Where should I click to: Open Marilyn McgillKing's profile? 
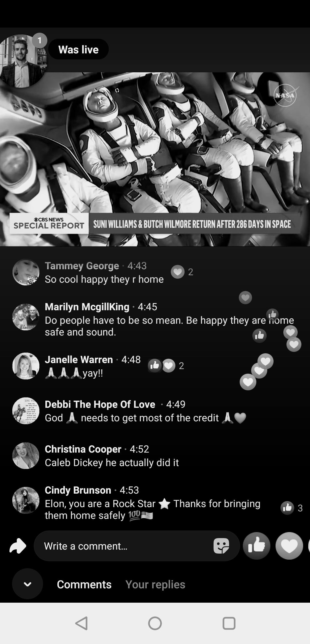pos(87,307)
